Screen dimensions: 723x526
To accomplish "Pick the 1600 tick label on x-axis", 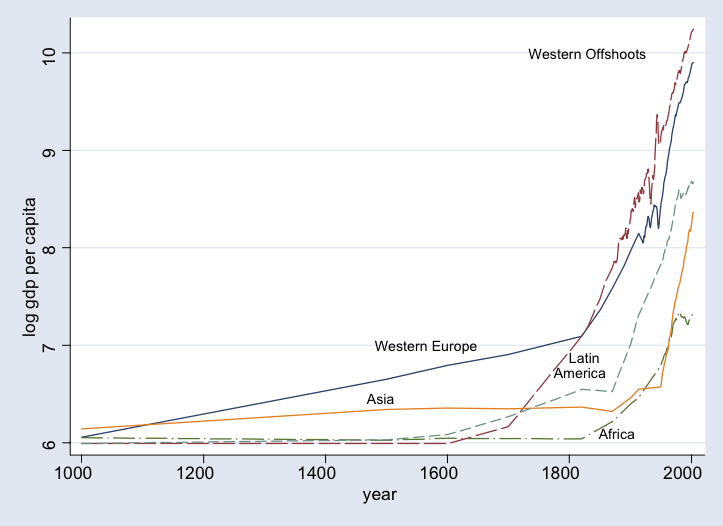I will point(445,471).
